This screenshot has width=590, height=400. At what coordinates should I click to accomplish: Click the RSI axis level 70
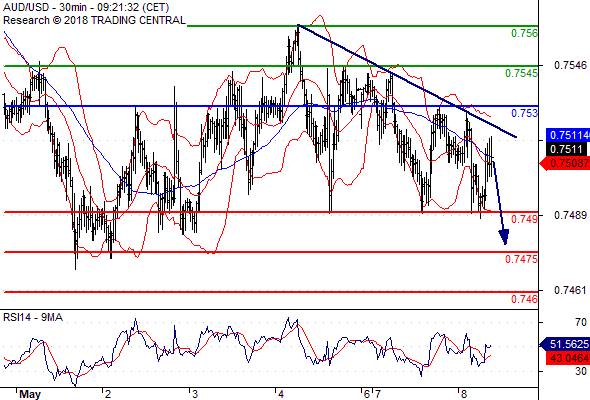pyautogui.click(x=581, y=322)
